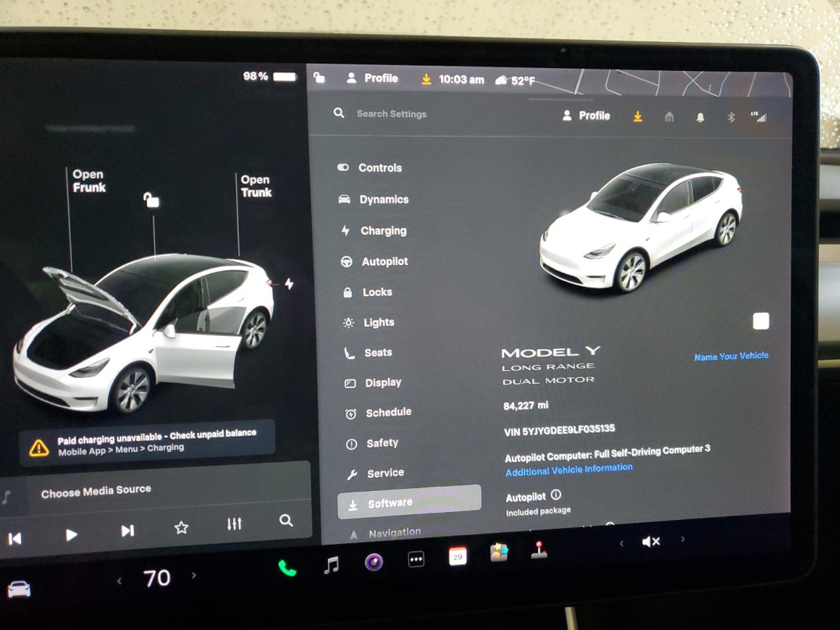The height and width of the screenshot is (630, 840).
Task: Collapse the audio settings with the sliders icon
Action: click(234, 522)
